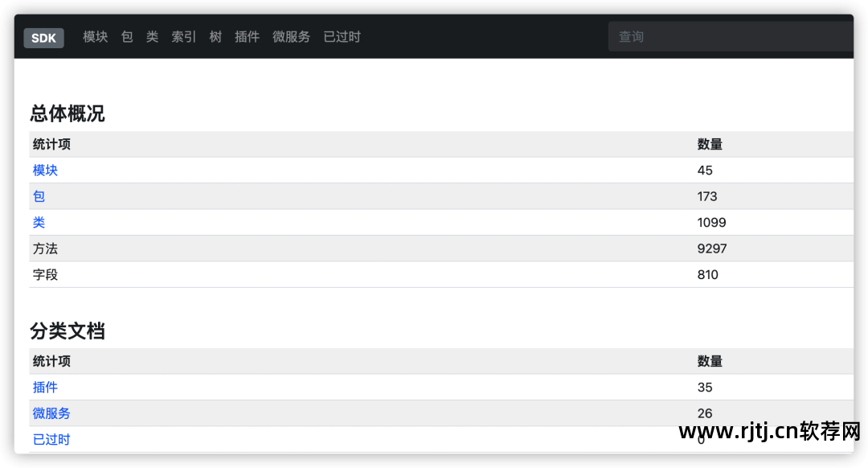Follow the 包 link showing 173 items
Viewport: 868px width, 468px height.
click(39, 196)
